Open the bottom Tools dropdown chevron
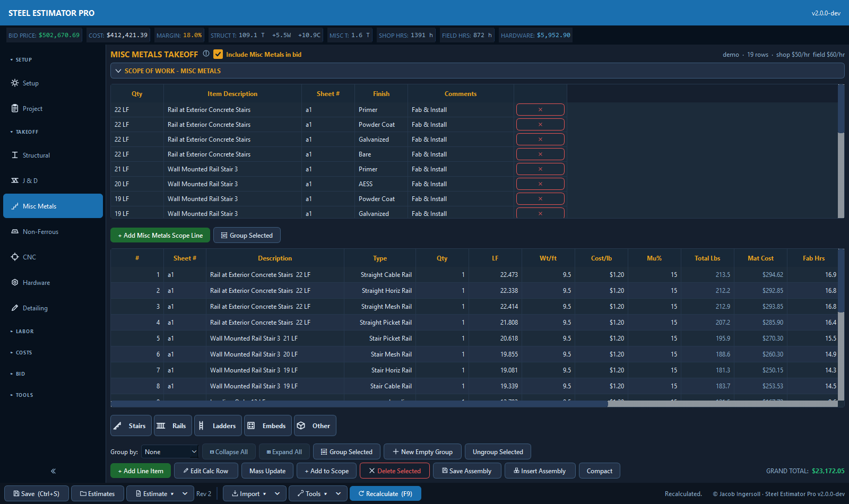The height and width of the screenshot is (504, 849). (339, 493)
